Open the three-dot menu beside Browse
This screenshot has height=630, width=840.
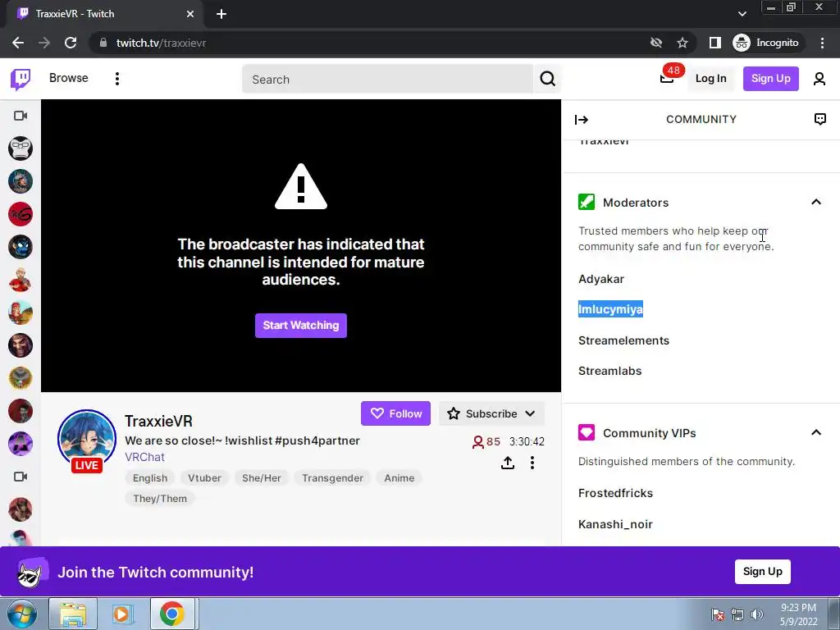click(x=116, y=79)
